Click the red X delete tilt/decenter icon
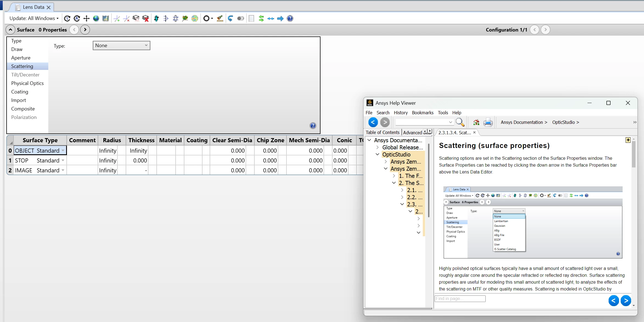The image size is (644, 322). [146, 18]
